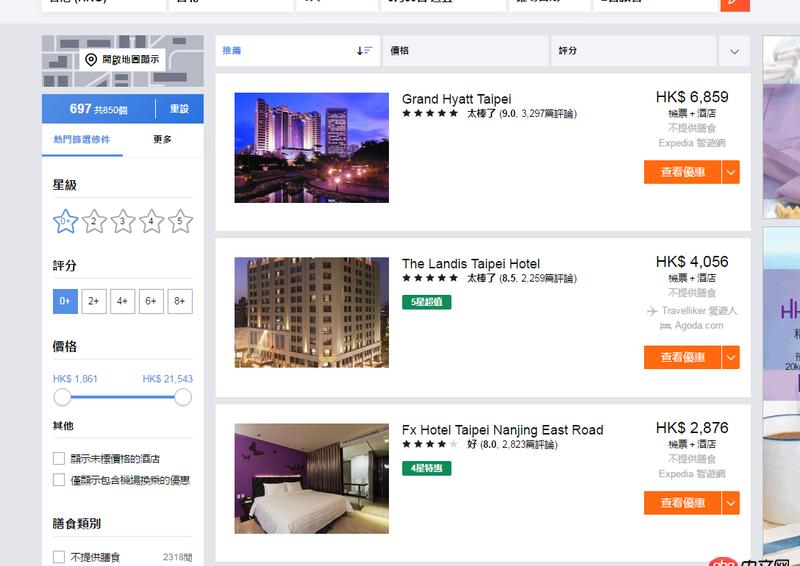Choose the 2+ review score filter

point(94,301)
